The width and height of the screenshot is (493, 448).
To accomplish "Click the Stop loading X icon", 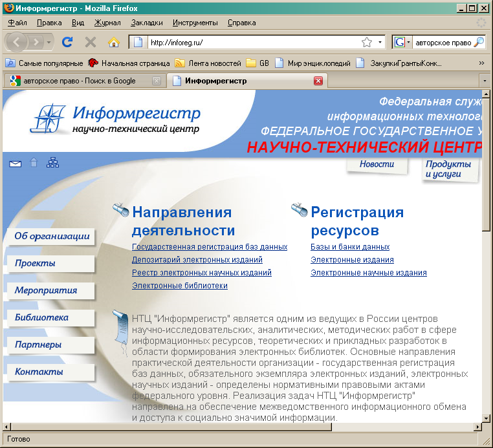I will 91,42.
